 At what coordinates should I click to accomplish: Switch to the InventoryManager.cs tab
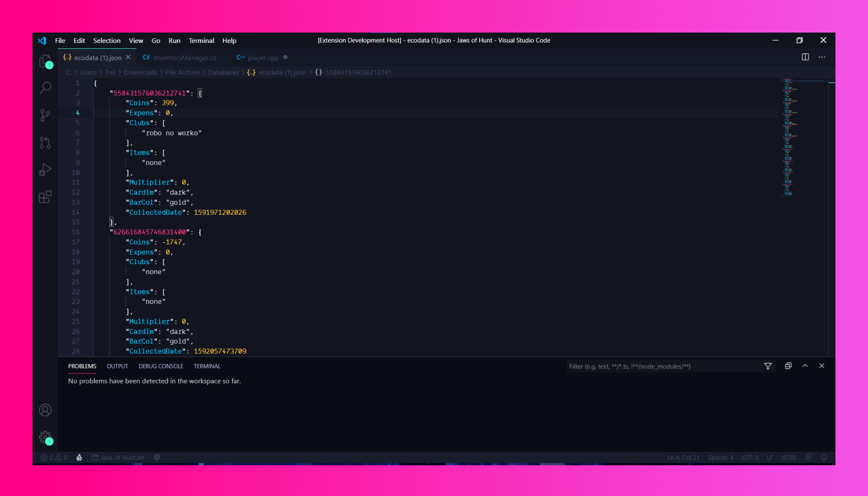point(184,58)
